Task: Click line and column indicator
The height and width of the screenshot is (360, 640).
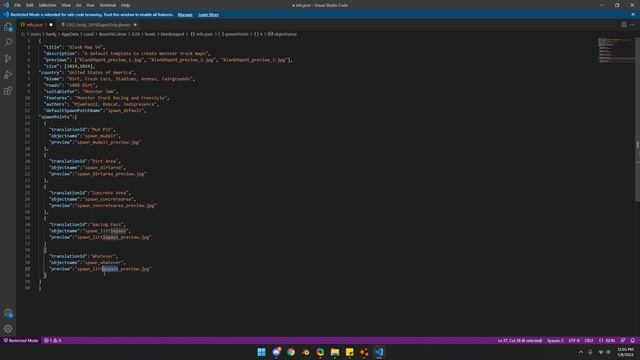Action: (520, 340)
